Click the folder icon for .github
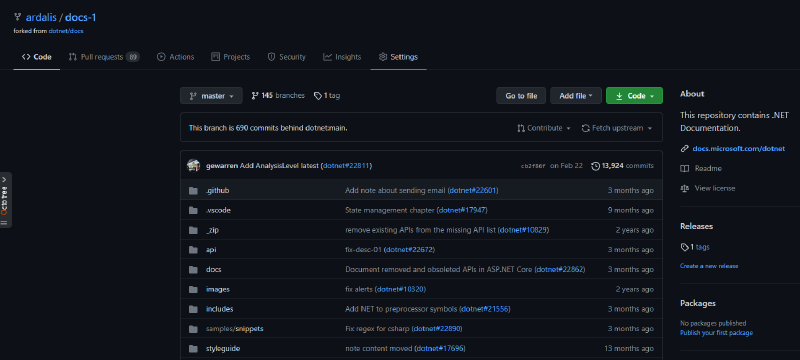Screen dimensions: 800x360 [193, 191]
